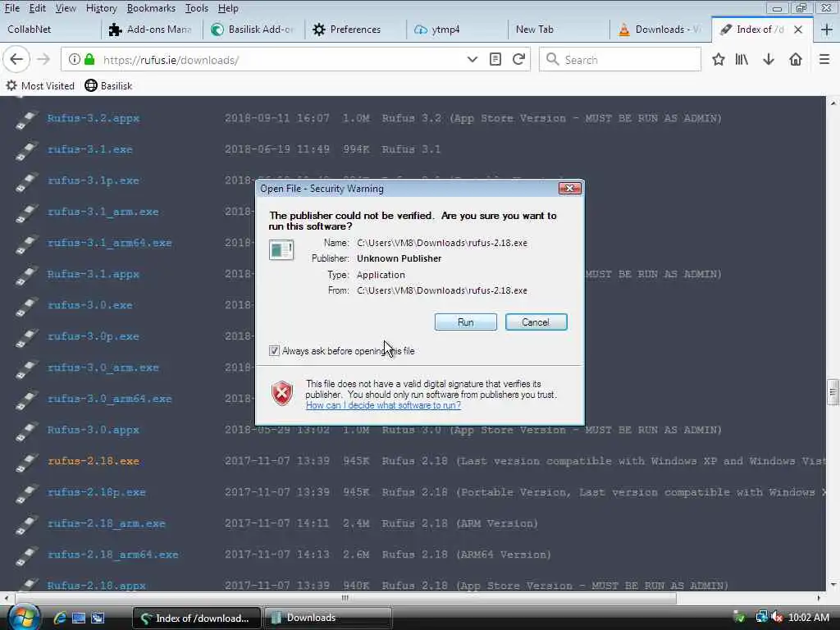Open the Basilisk bookmark
The height and width of the screenshot is (630, 840).
(108, 85)
